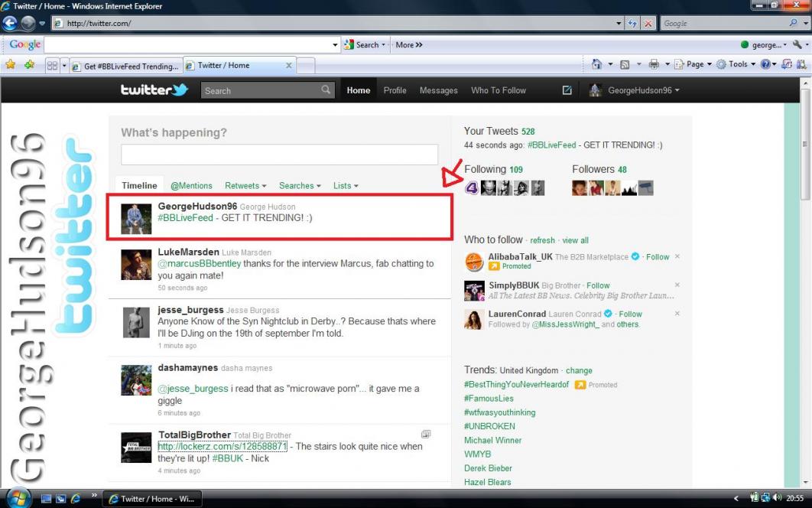Follow AlibabaTalk_UK
This screenshot has height=508, width=812.
658,256
